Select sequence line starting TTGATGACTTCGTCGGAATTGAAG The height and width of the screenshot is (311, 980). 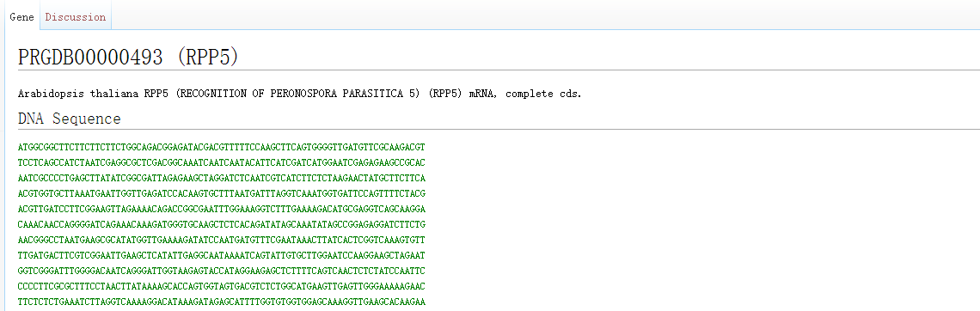pos(222,256)
